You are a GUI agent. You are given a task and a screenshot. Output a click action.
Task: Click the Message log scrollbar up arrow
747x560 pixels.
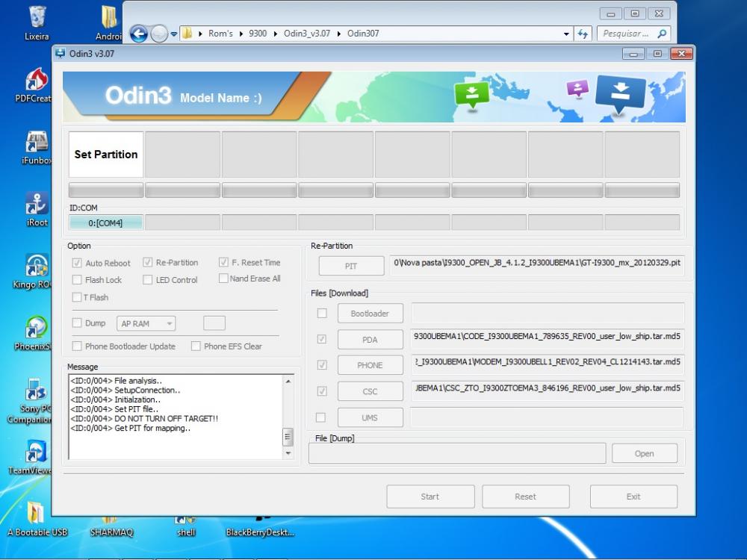point(288,382)
